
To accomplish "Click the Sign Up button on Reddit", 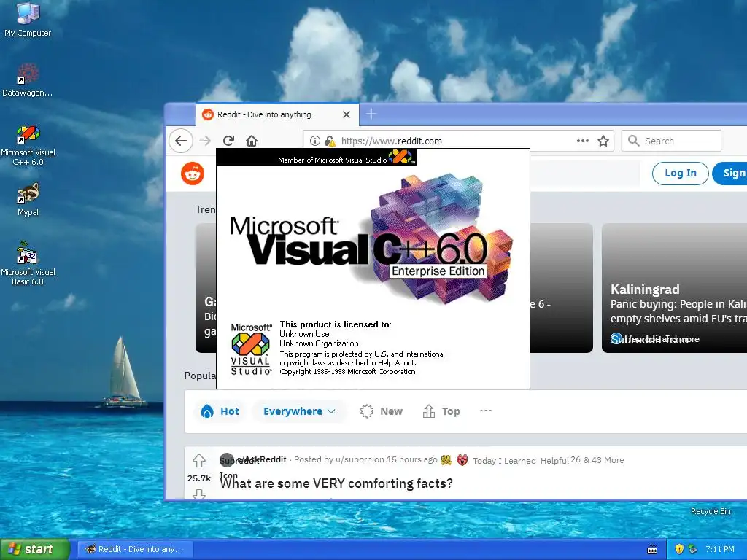I will coord(729,174).
